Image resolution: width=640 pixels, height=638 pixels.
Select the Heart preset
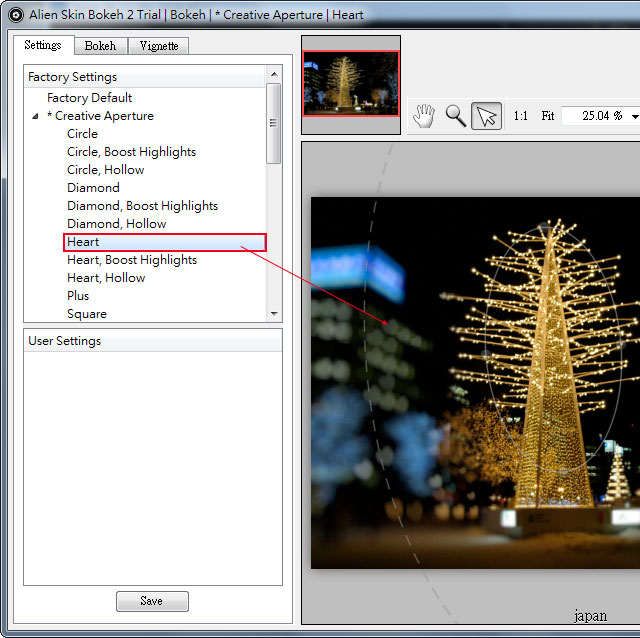tap(165, 242)
